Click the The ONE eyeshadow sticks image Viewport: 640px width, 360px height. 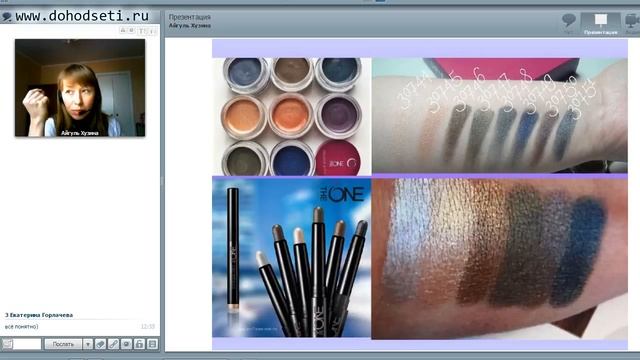pyautogui.click(x=292, y=258)
